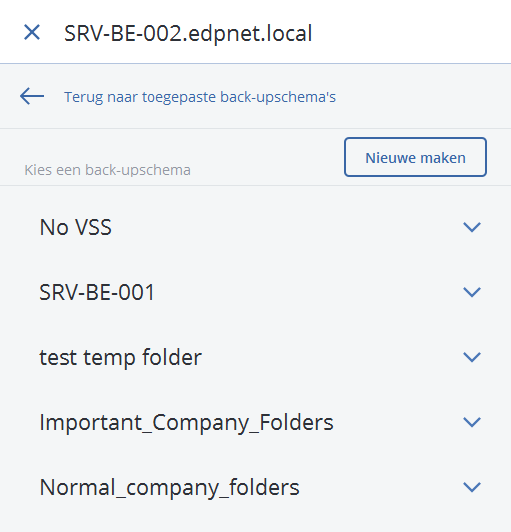Select the No VSS backup plan name
The height and width of the screenshot is (532, 511).
76,227
